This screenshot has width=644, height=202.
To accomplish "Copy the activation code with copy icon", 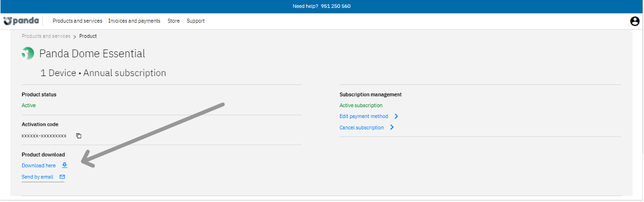I will (78, 136).
